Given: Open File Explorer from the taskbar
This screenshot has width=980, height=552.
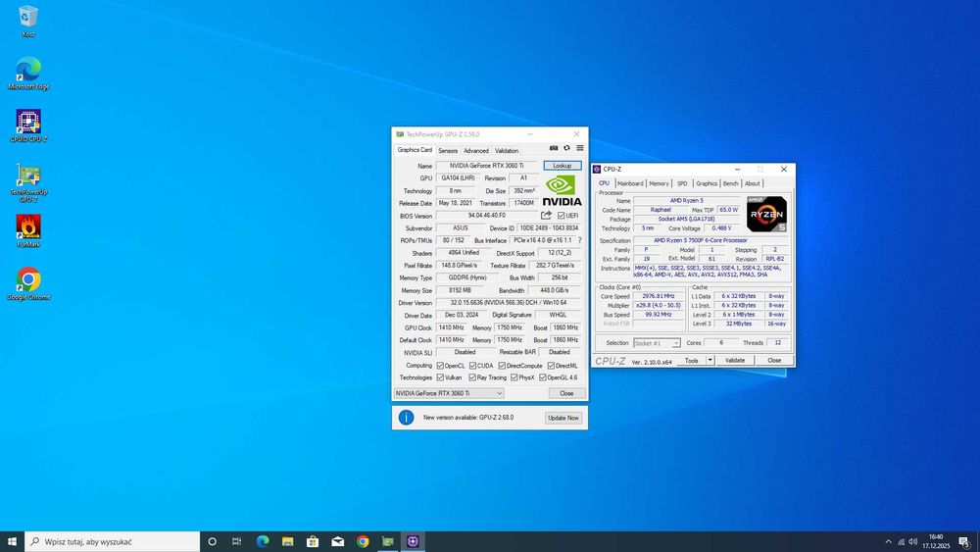Looking at the screenshot, I should pos(287,541).
